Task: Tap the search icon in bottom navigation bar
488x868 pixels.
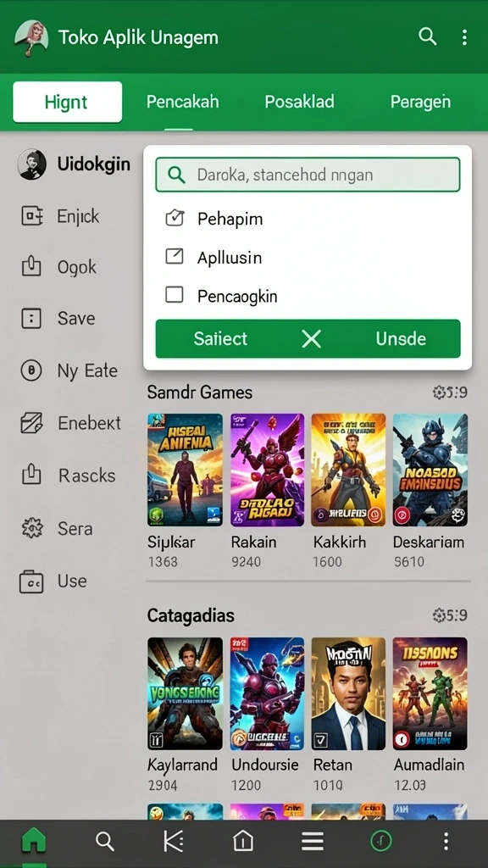Action: pos(104,842)
